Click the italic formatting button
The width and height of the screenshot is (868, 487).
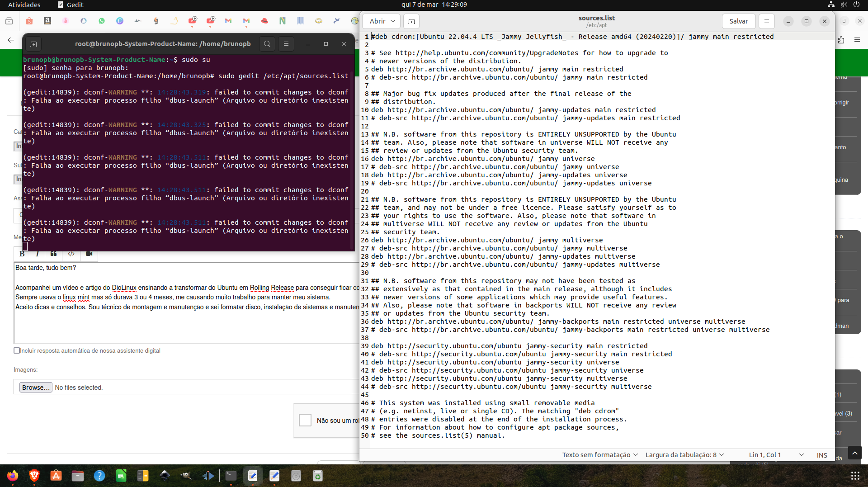[x=38, y=254]
